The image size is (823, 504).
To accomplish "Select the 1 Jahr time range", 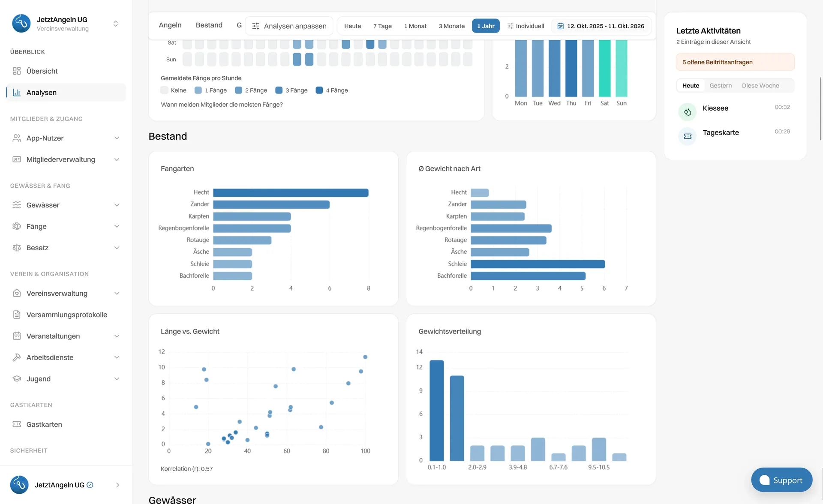I will [x=486, y=26].
